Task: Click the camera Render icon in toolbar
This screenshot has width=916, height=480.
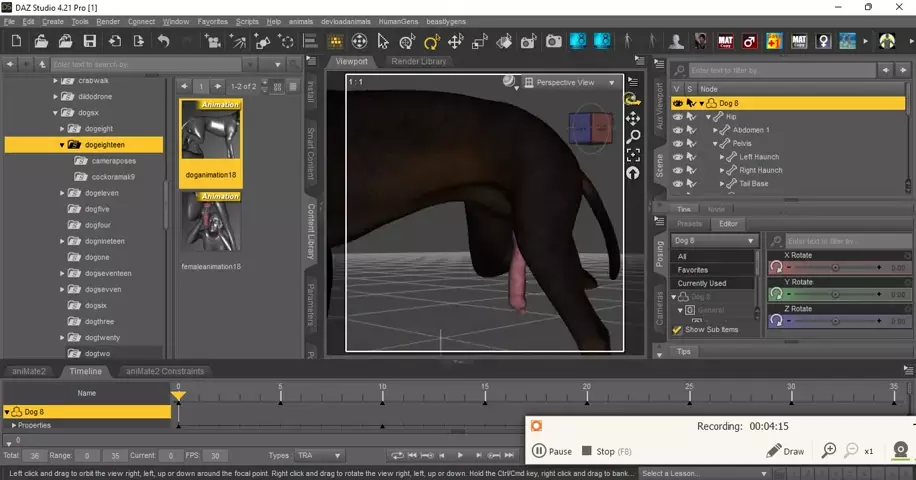Action: (x=553, y=42)
